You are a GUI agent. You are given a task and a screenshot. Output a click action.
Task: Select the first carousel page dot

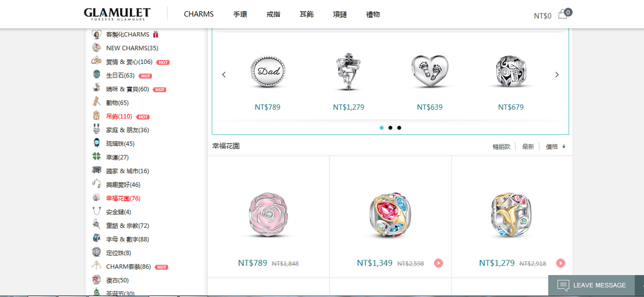(x=382, y=128)
